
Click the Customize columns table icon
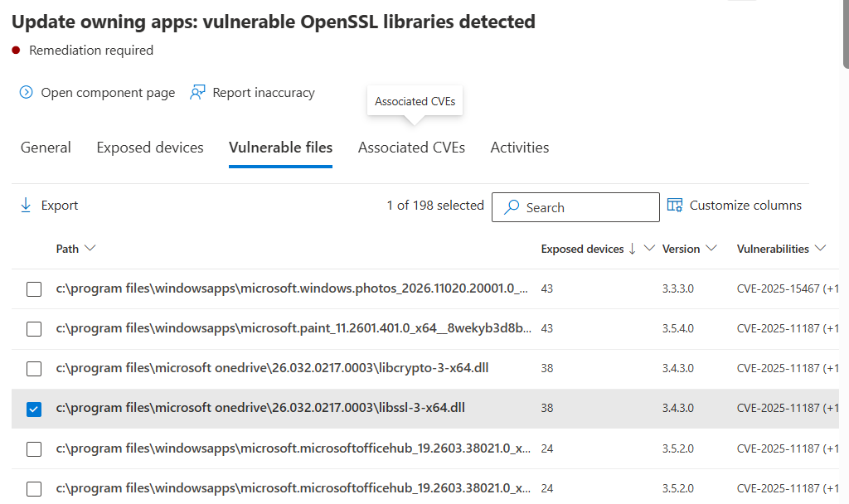click(x=675, y=206)
